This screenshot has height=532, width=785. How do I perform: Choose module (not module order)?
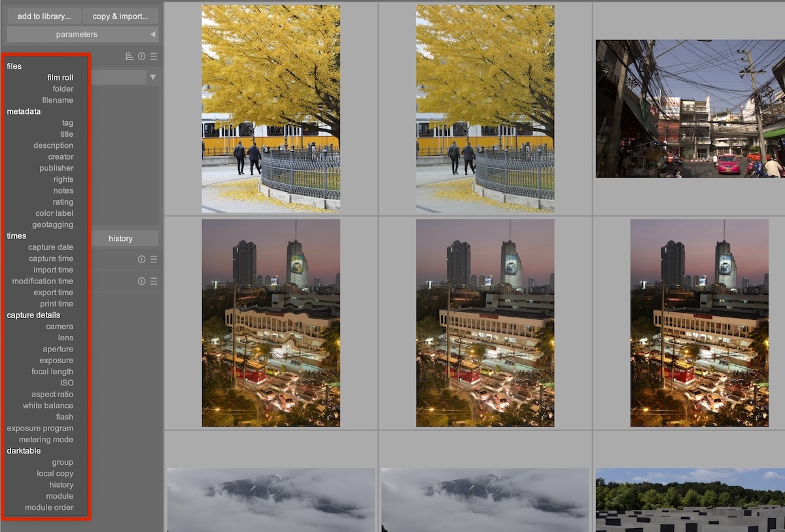pos(60,497)
